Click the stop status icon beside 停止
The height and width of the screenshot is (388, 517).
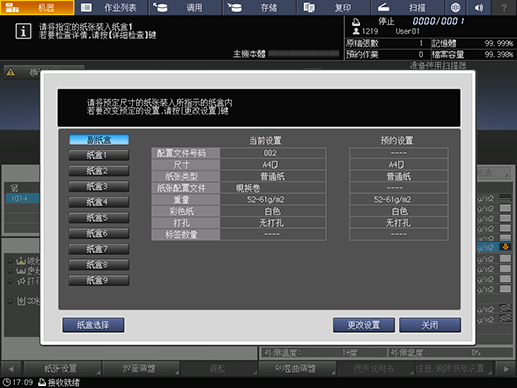[x=356, y=22]
